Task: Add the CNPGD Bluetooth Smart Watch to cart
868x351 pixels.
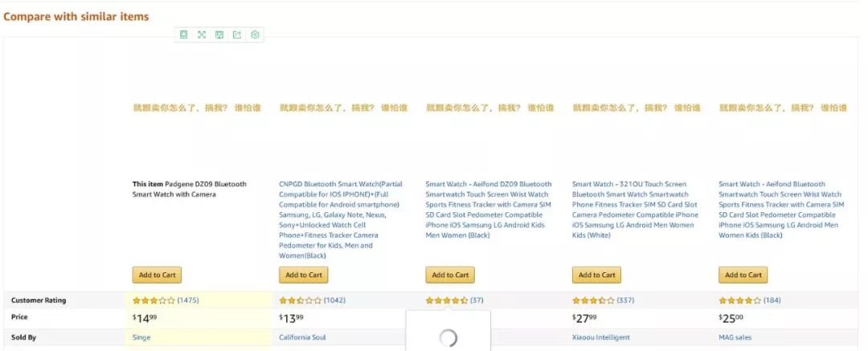Action: (x=303, y=275)
